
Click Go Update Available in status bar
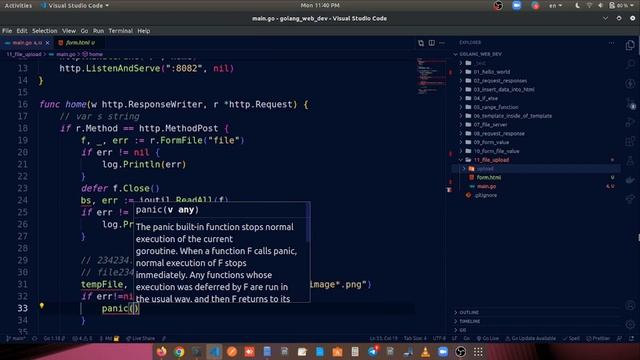tap(532, 338)
